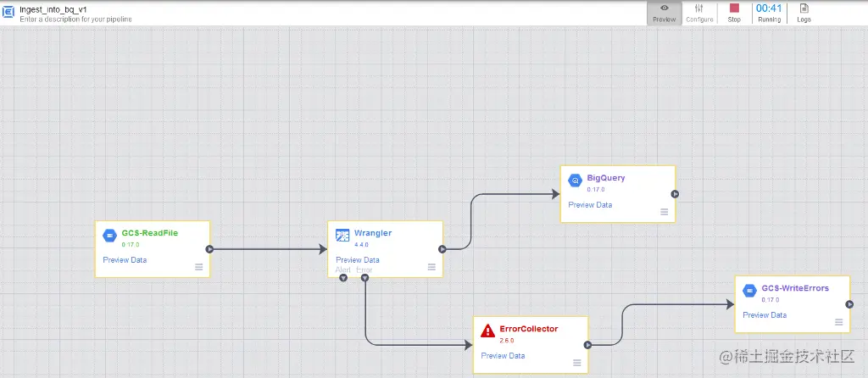Viewport: 868px width, 378px height.
Task: Open the GCS-ReadFile node hamburger menu
Action: (198, 267)
